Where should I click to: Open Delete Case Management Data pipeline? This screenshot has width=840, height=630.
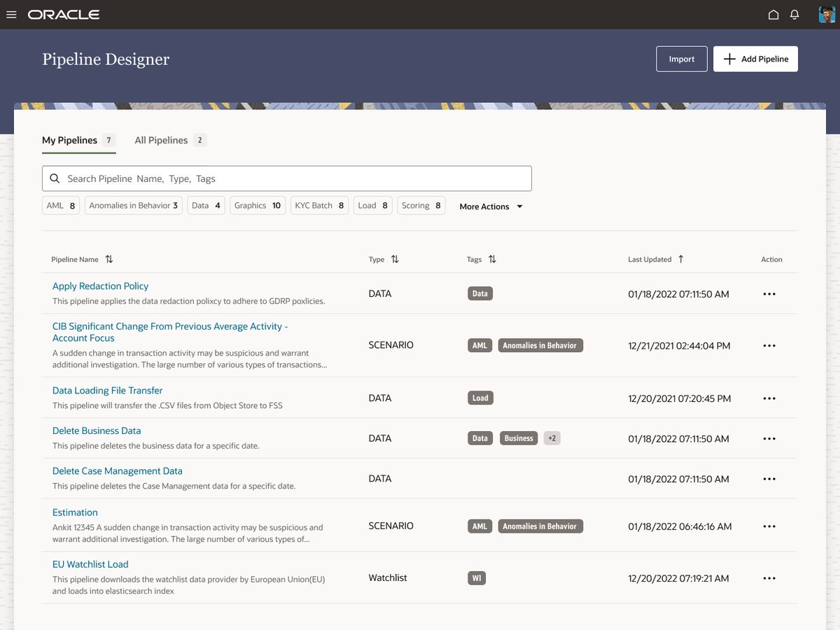click(117, 471)
